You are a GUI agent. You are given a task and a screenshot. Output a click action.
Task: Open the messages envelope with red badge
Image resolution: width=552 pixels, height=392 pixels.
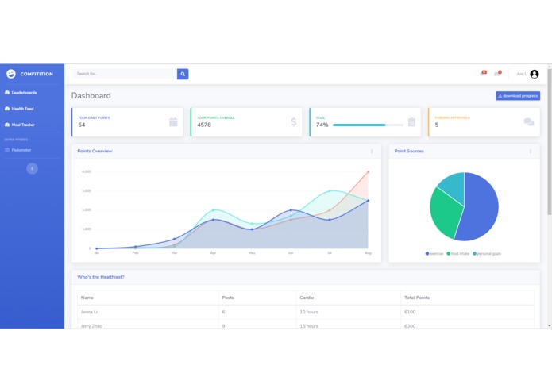(498, 73)
